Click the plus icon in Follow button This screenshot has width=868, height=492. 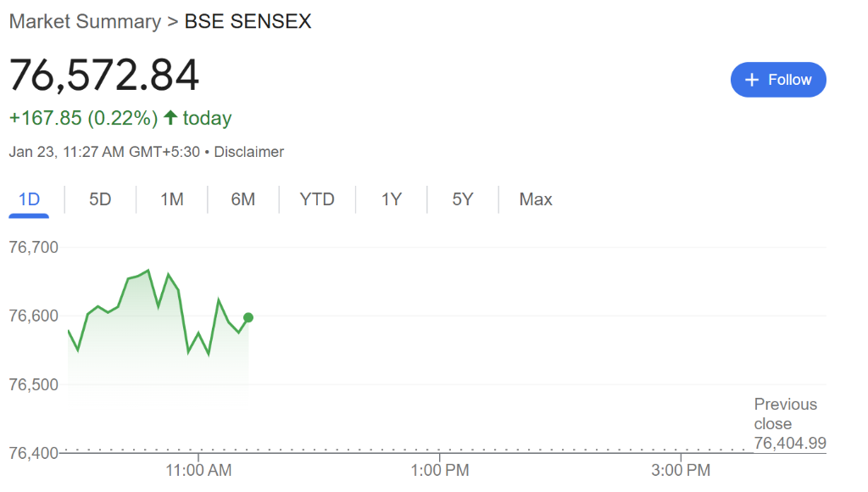coord(751,80)
